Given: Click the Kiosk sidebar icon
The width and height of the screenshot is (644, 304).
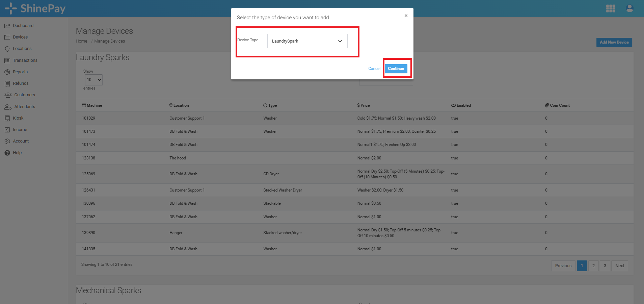Looking at the screenshot, I should coord(7,118).
